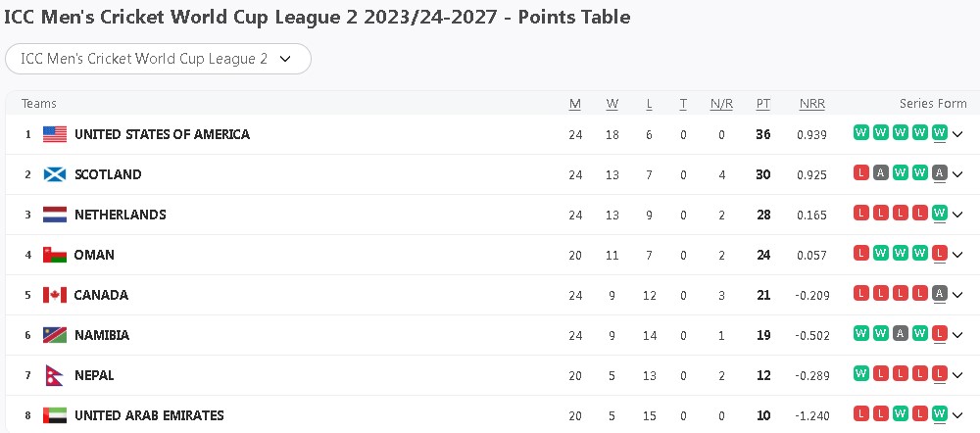Screen dimensions: 980x433
Task: Expand the Netherlands series form details
Action: pos(957,215)
